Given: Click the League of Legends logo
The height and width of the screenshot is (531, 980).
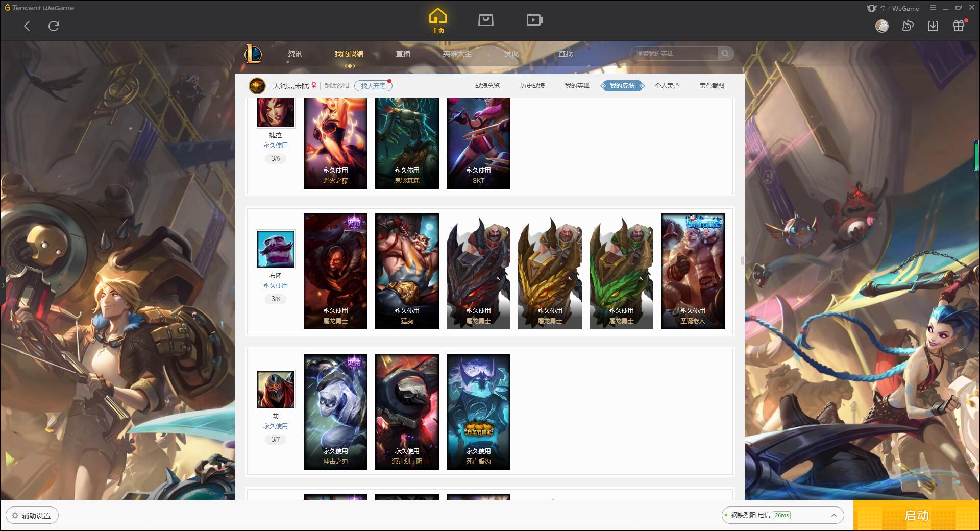Looking at the screenshot, I should click(x=253, y=53).
